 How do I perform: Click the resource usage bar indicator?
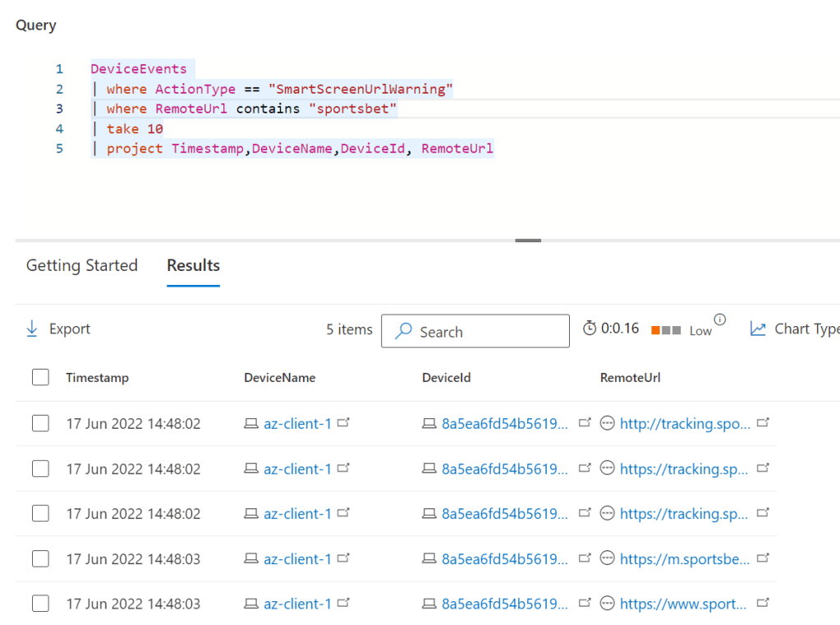point(666,330)
